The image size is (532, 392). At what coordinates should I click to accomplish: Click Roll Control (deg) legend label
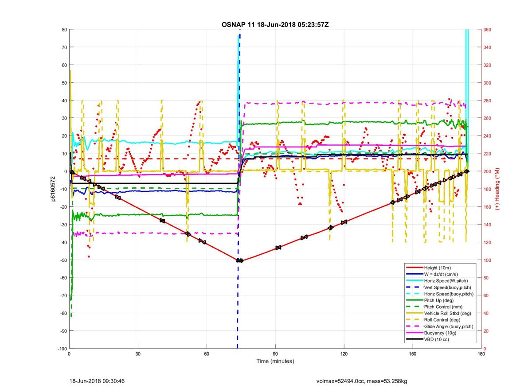(x=442, y=320)
